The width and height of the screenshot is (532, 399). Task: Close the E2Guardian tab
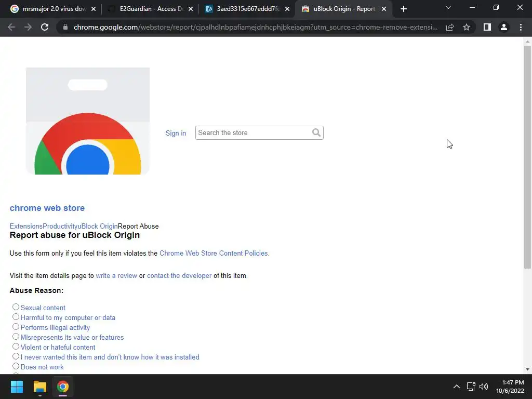(x=191, y=9)
